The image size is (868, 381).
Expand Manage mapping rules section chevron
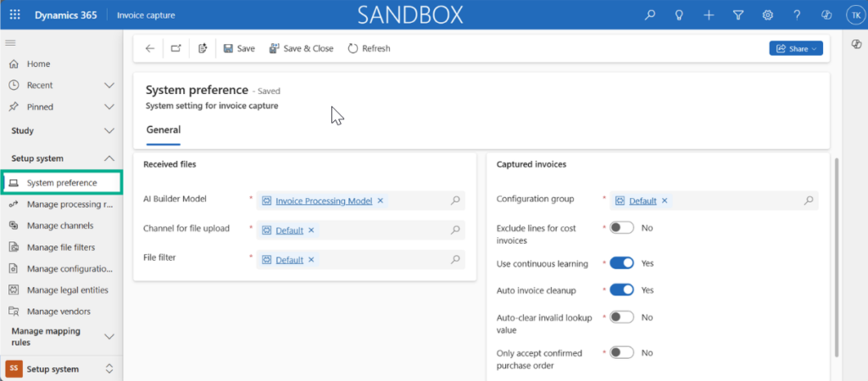point(109,337)
